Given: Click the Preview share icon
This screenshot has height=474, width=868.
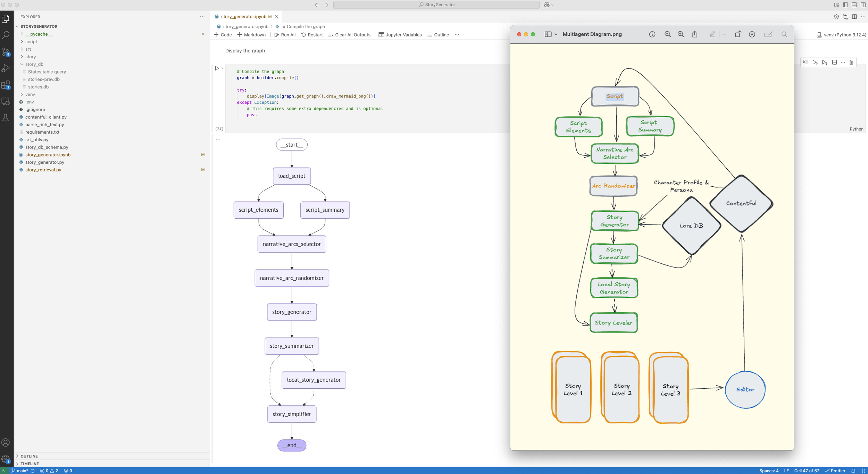Looking at the screenshot, I should (x=694, y=34).
